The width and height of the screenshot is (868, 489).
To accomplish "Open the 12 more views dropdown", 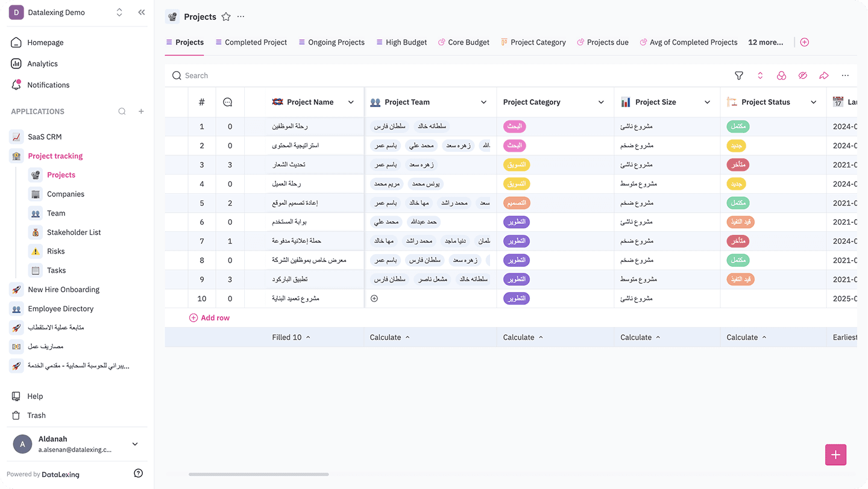I will pyautogui.click(x=766, y=42).
